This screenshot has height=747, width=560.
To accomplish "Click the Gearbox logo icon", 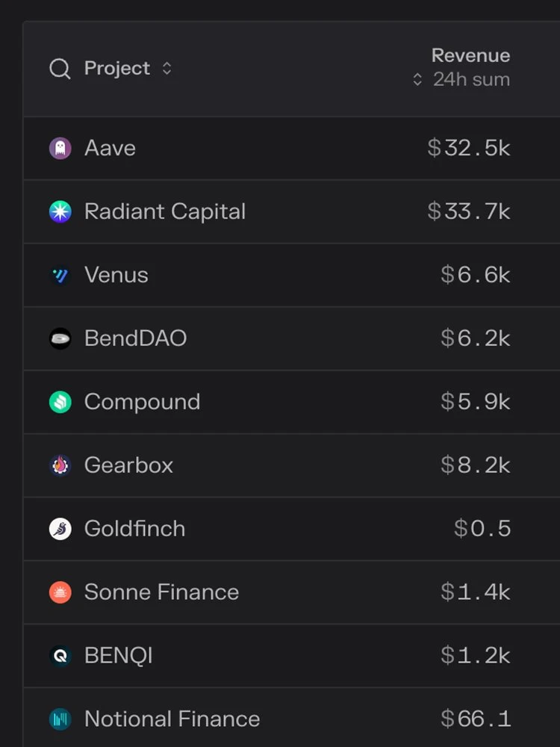I will (60, 465).
